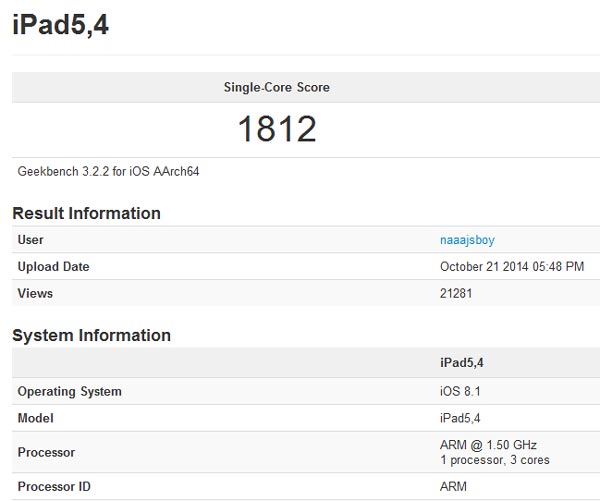600x501 pixels.
Task: Click the Upload Date row label
Action: [x=54, y=267]
